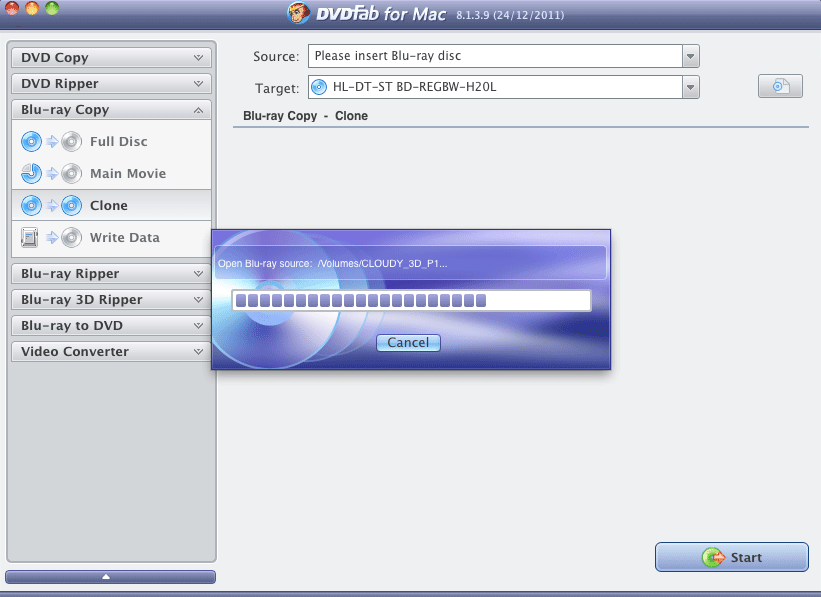Minimize window using the yellow button
Viewport: 821px width, 597px height.
pos(32,8)
